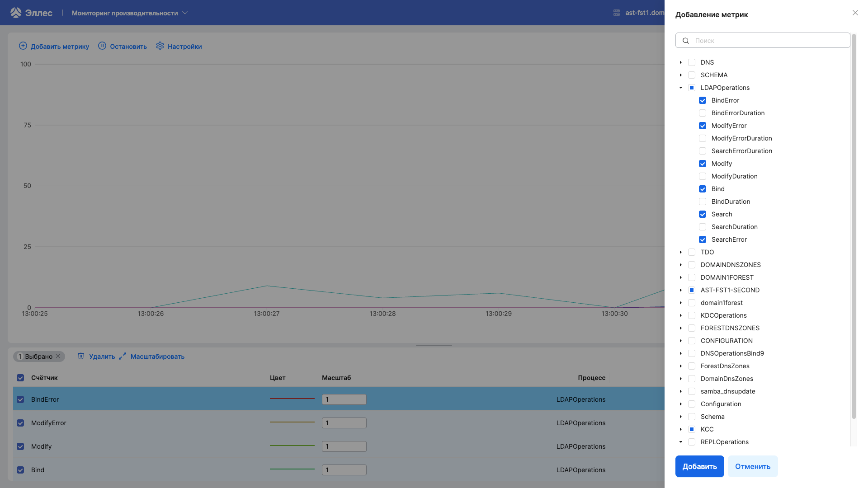Click the Добавить button
Screen dimensions: 868x488
(x=699, y=466)
